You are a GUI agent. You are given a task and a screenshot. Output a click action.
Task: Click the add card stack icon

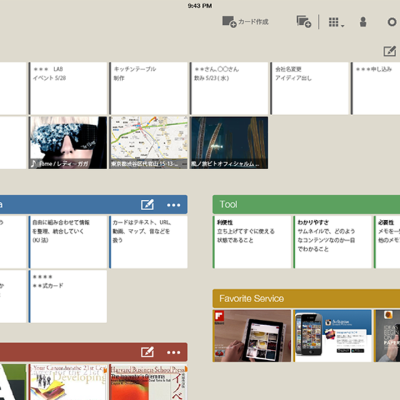(x=304, y=22)
